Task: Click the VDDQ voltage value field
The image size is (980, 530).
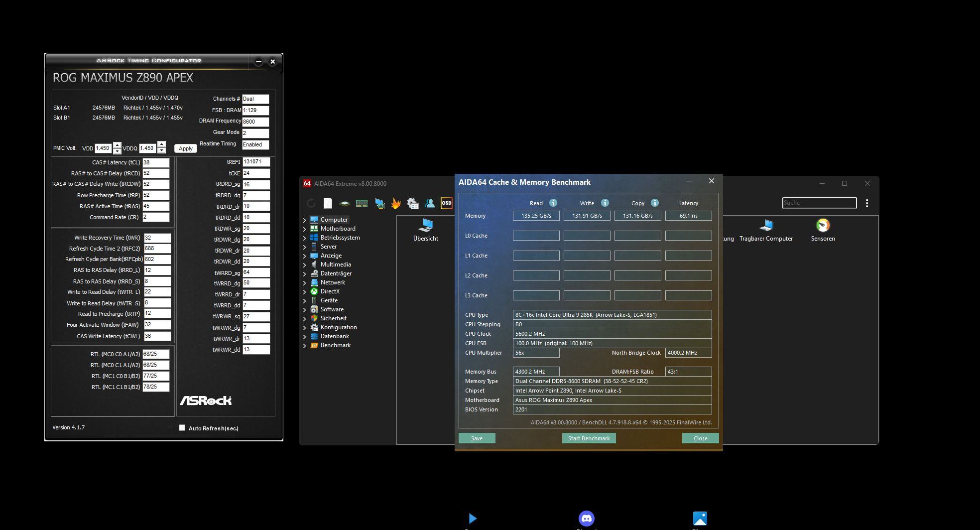Action: click(x=147, y=148)
